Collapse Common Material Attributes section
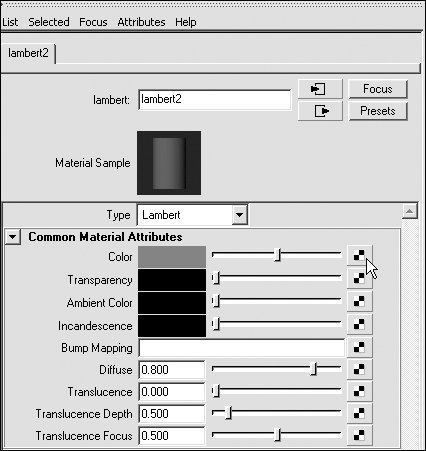Screen dimensions: 426x451 tap(13, 237)
